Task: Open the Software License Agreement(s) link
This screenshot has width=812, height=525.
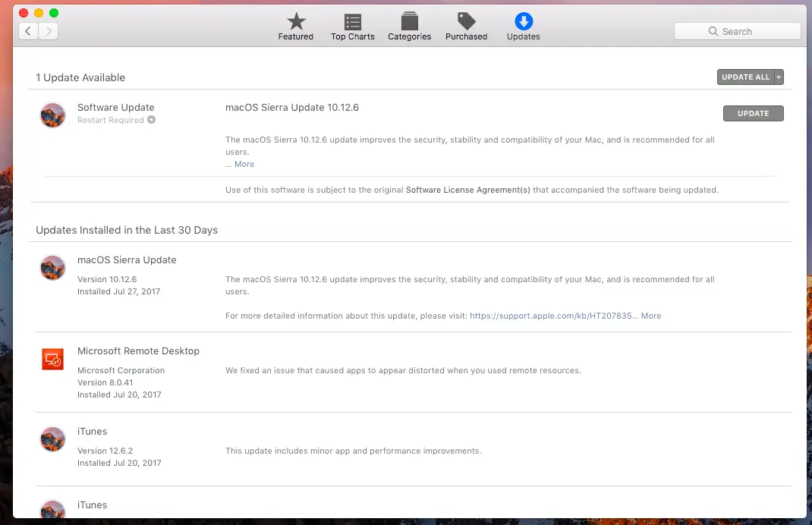Action: (468, 190)
